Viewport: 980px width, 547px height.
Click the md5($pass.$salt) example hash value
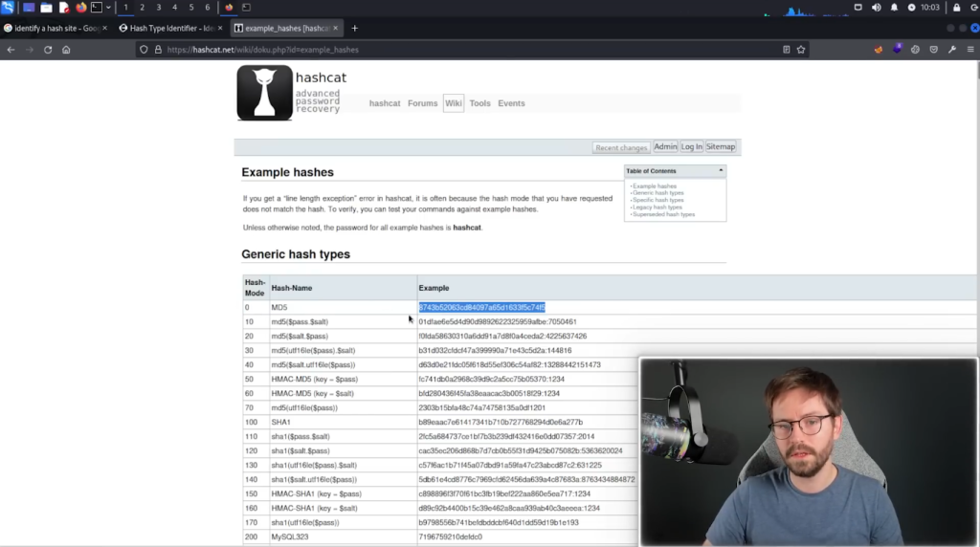(x=498, y=321)
